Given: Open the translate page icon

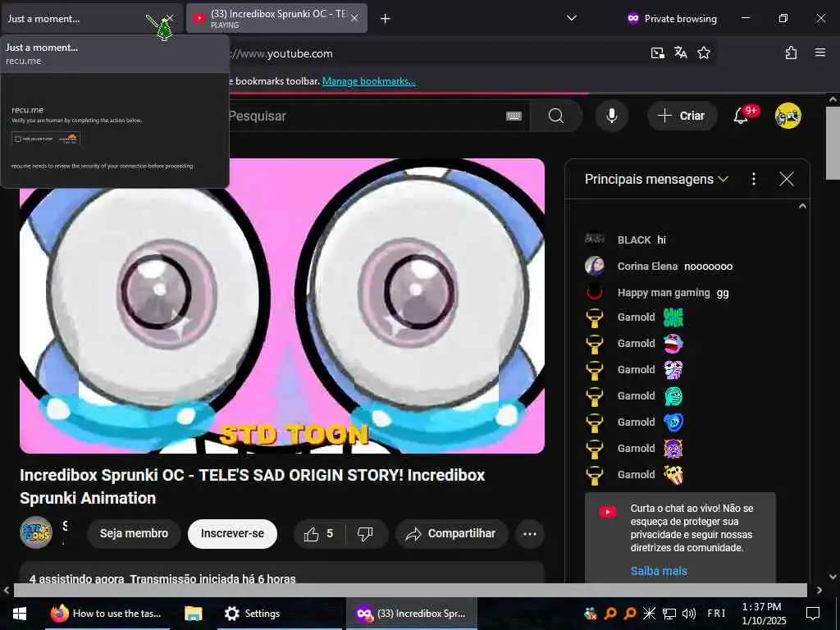Looking at the screenshot, I should 680,53.
